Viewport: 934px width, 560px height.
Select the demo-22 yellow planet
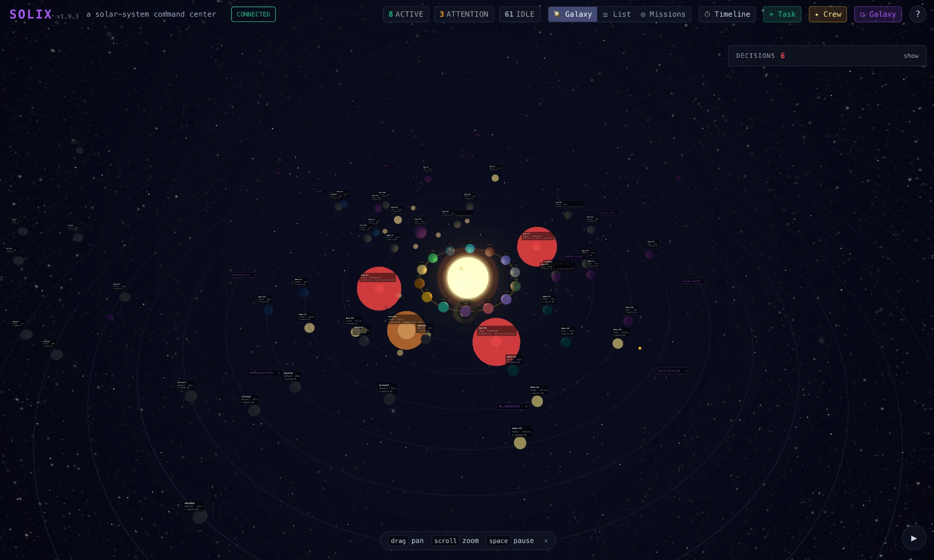(537, 401)
